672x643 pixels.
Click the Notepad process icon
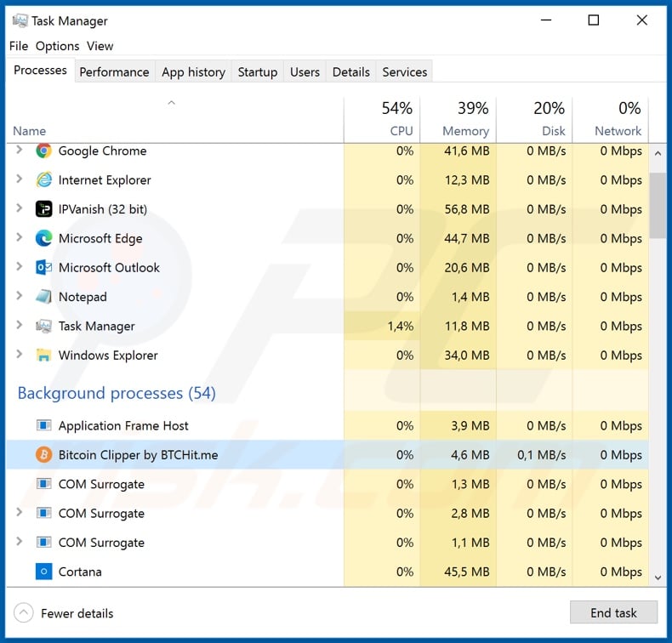tap(43, 297)
